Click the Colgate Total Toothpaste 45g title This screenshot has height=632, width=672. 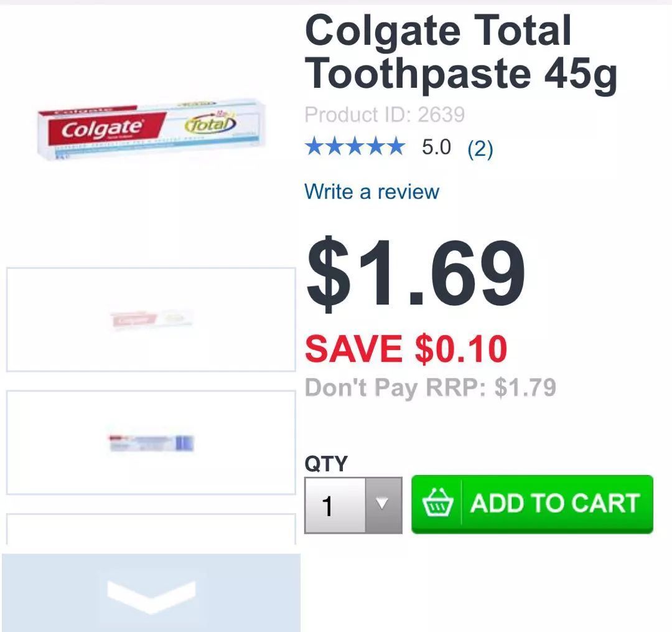point(460,52)
